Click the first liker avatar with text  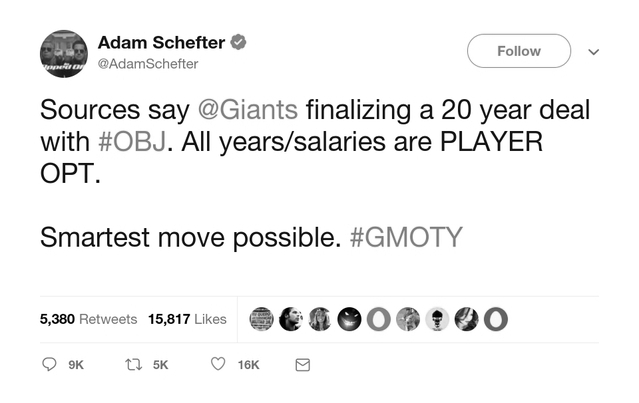click(x=261, y=319)
